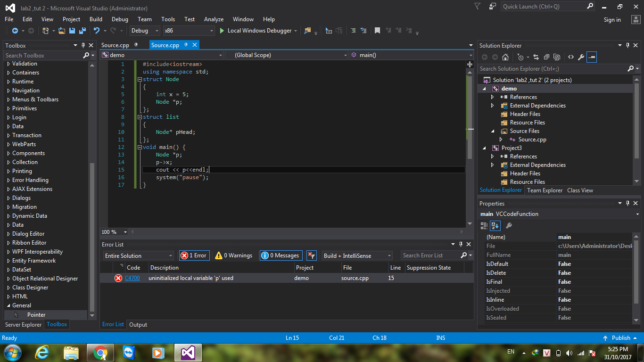Open the Debug configuration dropdown
Screen dimensions: 644x362
145,31
